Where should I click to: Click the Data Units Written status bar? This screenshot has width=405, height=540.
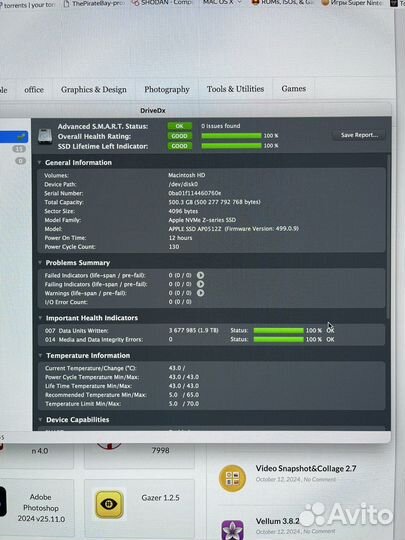(x=279, y=331)
